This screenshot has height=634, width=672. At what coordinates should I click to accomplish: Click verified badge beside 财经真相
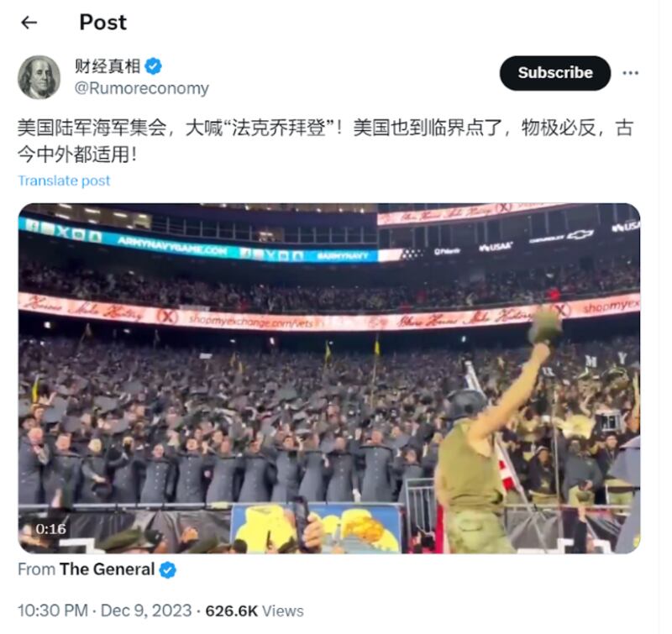pos(154,66)
